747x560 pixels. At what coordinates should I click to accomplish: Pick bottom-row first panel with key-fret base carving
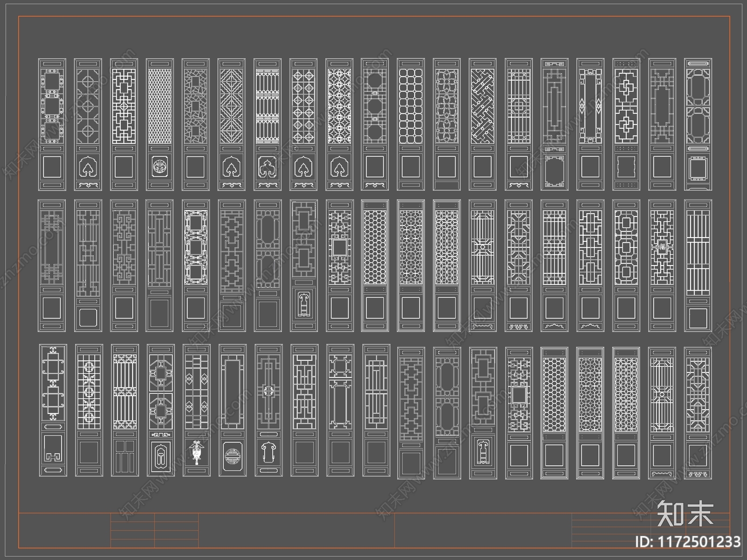(x=52, y=411)
